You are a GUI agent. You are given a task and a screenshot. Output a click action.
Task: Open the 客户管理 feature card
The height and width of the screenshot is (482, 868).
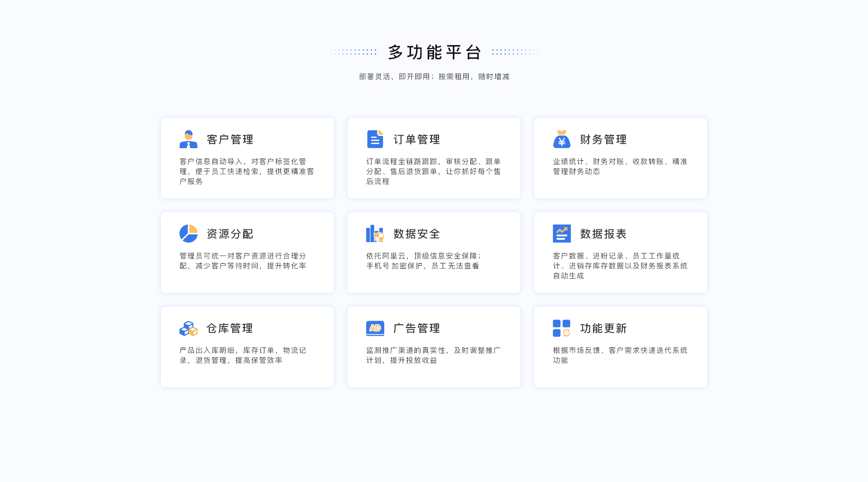click(x=247, y=158)
